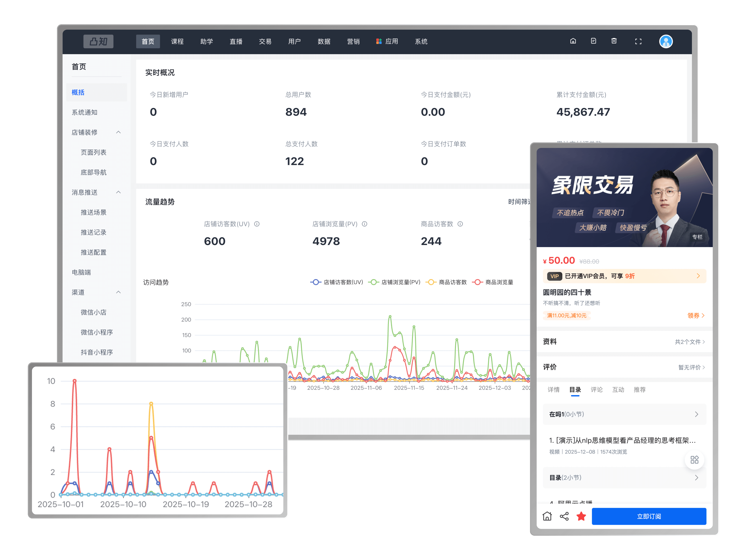Tap the red favorite star icon

coord(581,516)
